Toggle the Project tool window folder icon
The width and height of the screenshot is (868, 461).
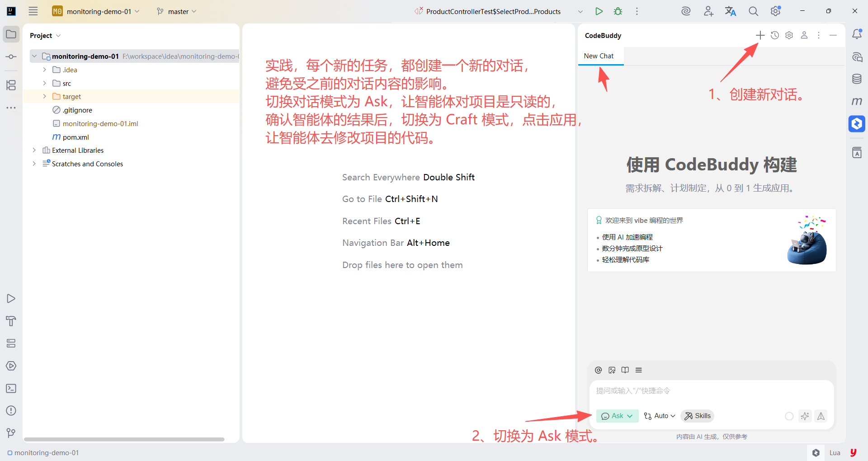11,34
